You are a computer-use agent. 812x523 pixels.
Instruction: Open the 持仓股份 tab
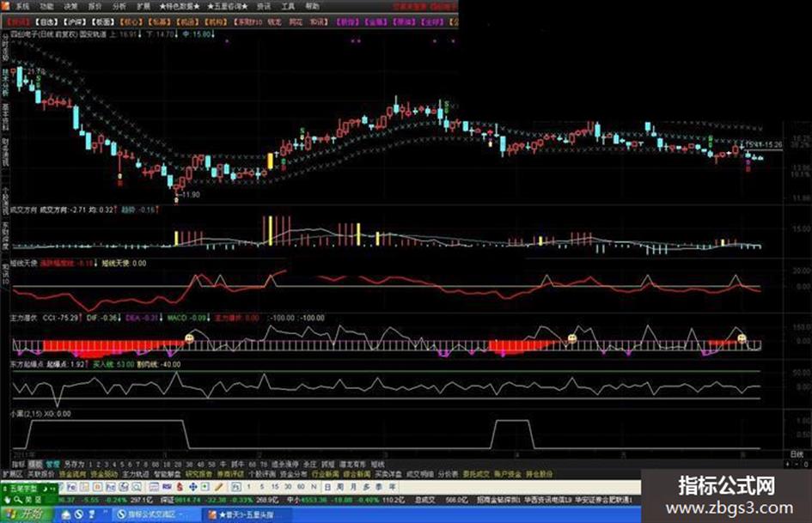pos(539,474)
